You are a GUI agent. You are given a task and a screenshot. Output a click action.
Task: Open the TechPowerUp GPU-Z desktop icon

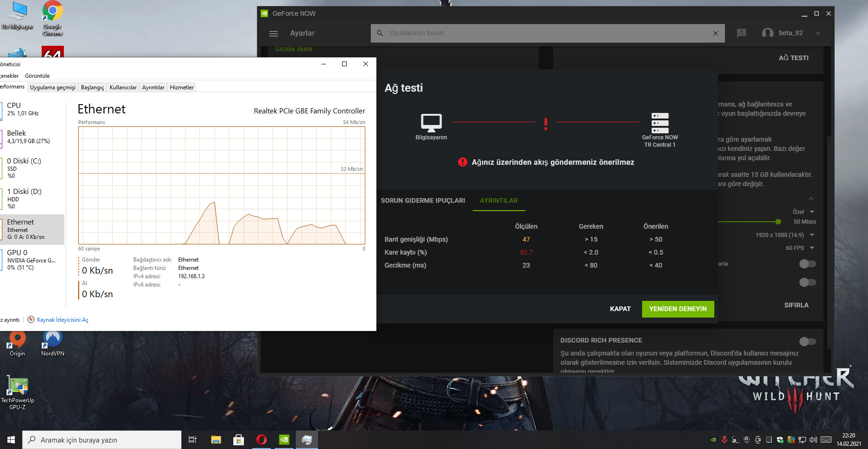click(x=18, y=393)
